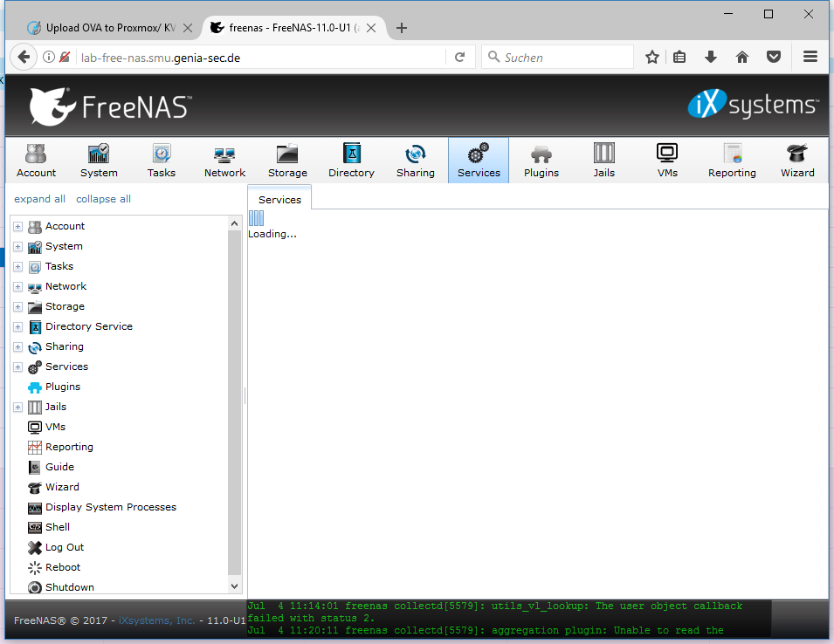Close the Upload OVA to Proxmox tab
The width and height of the screenshot is (834, 644).
pos(188,28)
